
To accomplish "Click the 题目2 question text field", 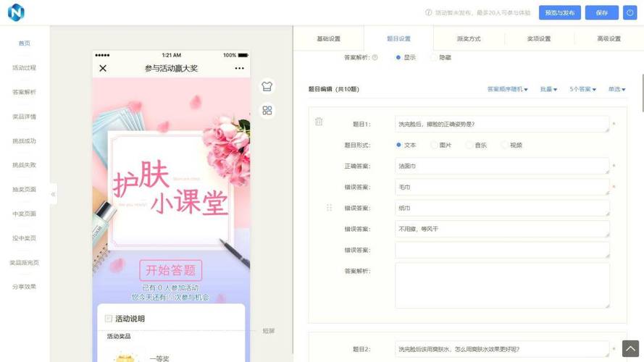I will click(x=502, y=349).
